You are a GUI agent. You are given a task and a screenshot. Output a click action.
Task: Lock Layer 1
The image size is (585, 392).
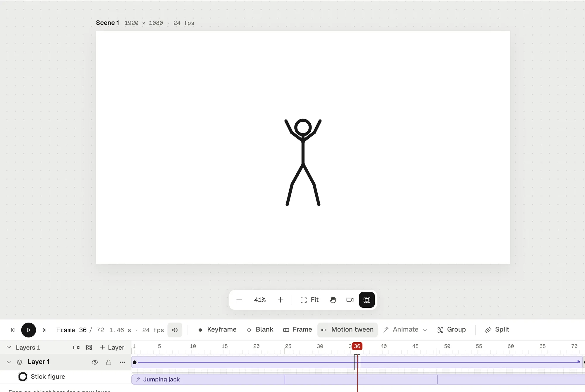coord(109,362)
